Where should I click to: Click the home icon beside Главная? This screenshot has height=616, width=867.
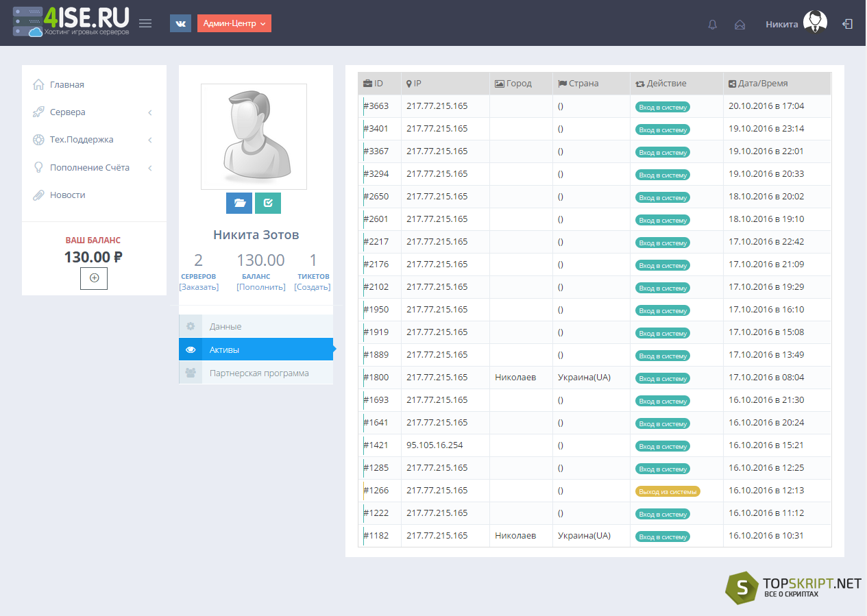click(38, 84)
